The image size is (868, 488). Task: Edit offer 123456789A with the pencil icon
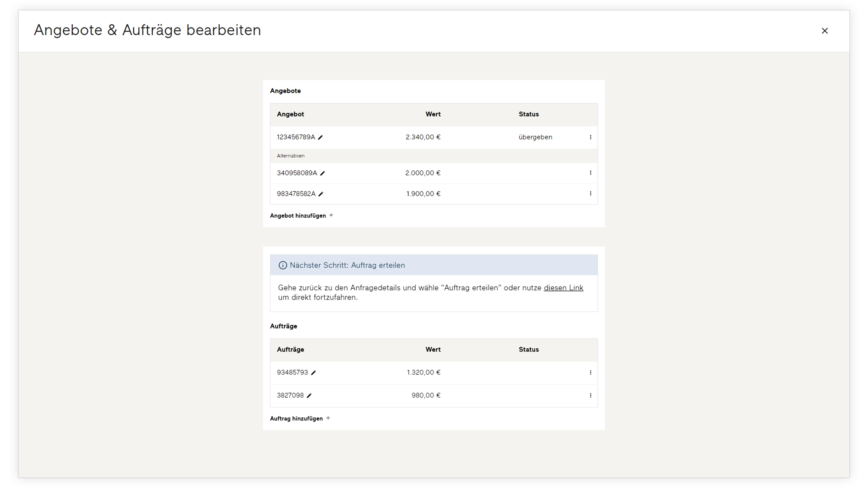click(321, 137)
